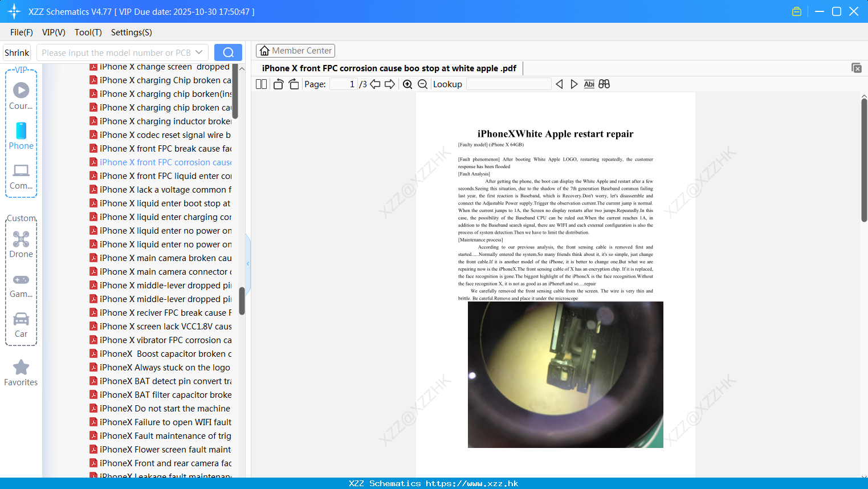868x489 pixels.
Task: Go to next page arrow
Action: (390, 84)
